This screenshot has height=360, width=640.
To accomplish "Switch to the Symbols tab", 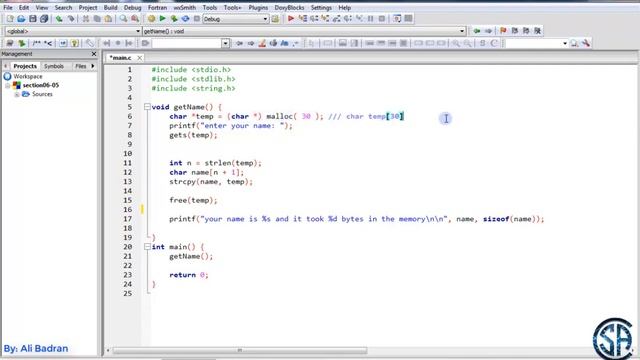I will point(54,66).
